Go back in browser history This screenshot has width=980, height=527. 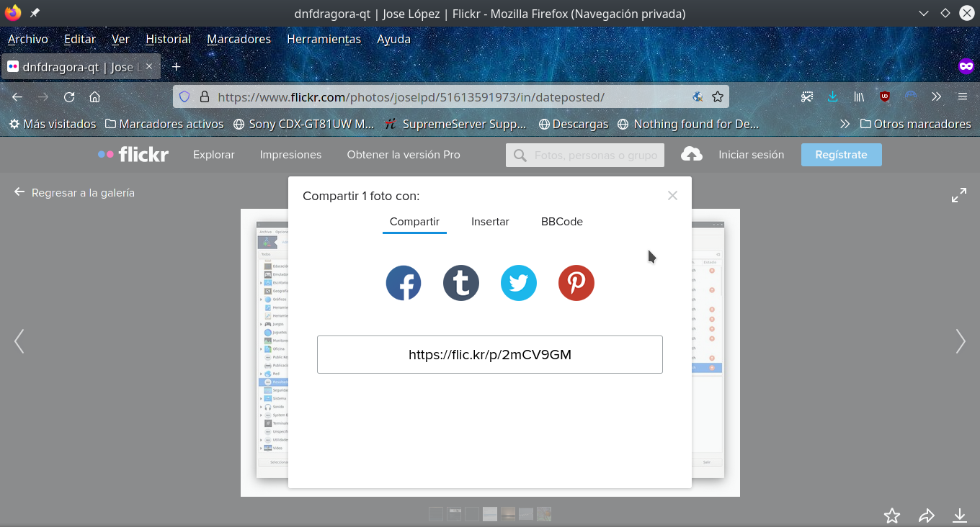[17, 96]
